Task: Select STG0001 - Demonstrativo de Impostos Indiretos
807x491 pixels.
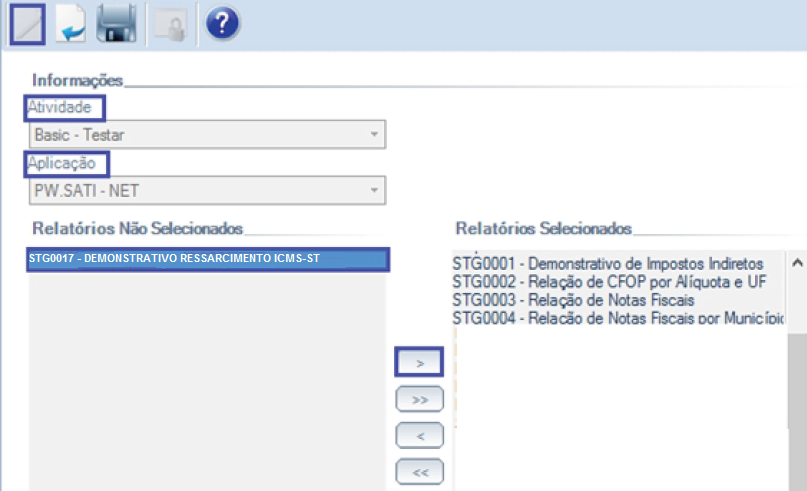Action: pos(607,264)
